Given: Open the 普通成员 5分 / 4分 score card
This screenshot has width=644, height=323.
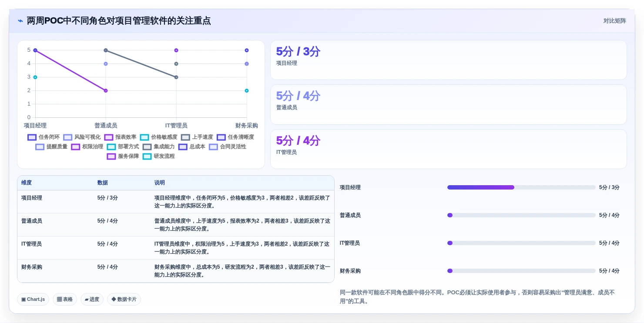Looking at the screenshot, I should [448, 104].
